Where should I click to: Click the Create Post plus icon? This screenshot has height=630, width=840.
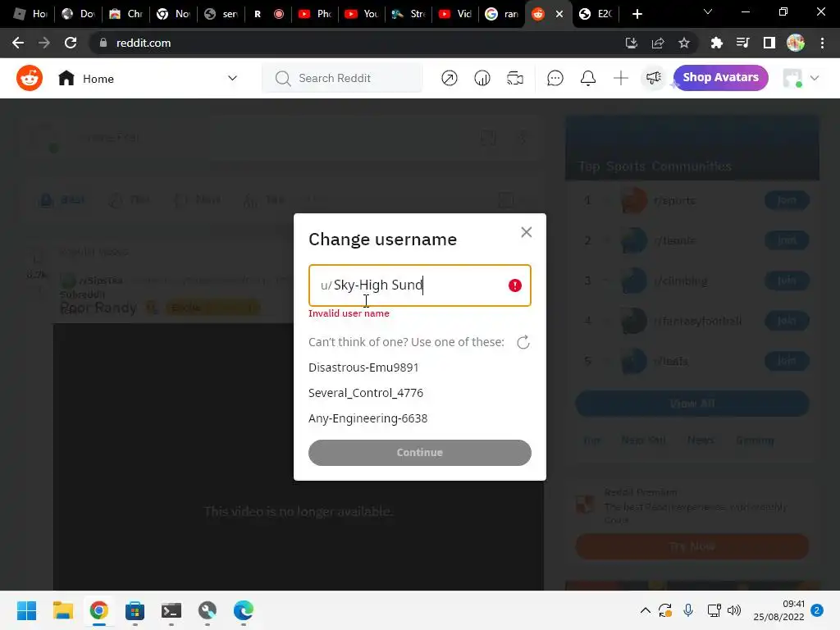pos(620,78)
